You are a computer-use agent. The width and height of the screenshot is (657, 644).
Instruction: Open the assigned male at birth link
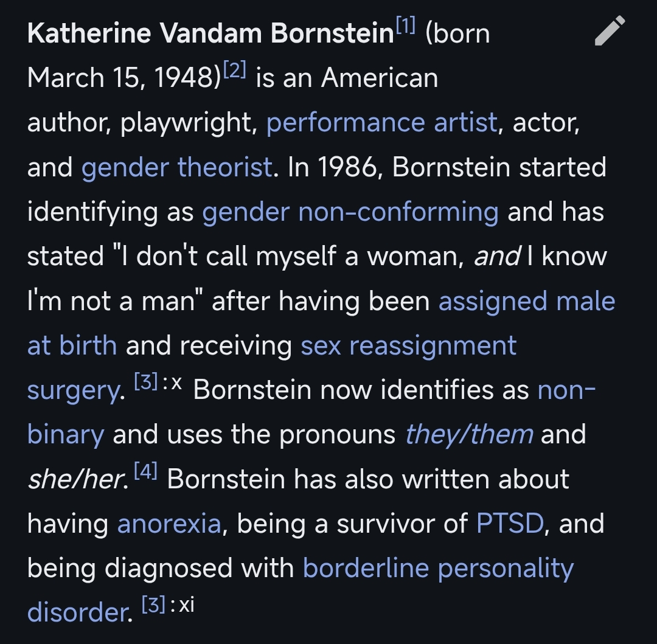[x=527, y=301]
